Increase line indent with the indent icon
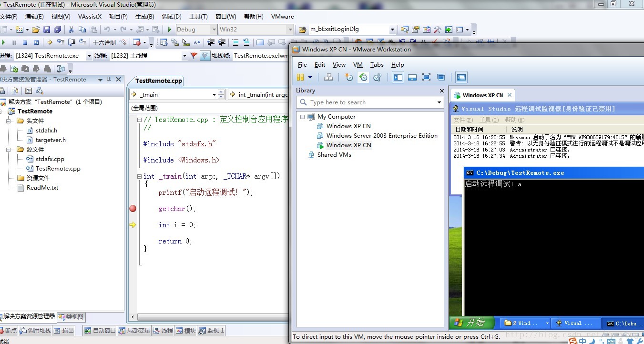Image resolution: width=644 pixels, height=344 pixels. click(x=222, y=42)
